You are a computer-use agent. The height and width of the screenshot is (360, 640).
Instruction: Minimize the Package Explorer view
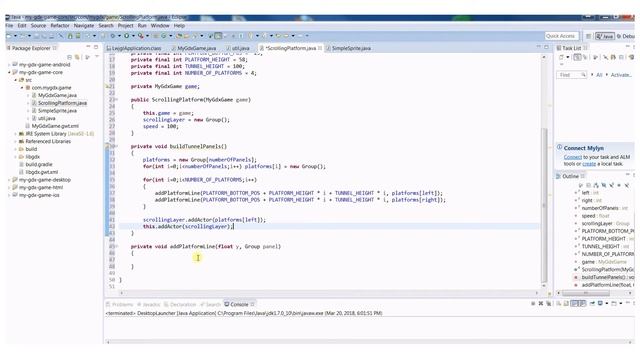[88, 47]
